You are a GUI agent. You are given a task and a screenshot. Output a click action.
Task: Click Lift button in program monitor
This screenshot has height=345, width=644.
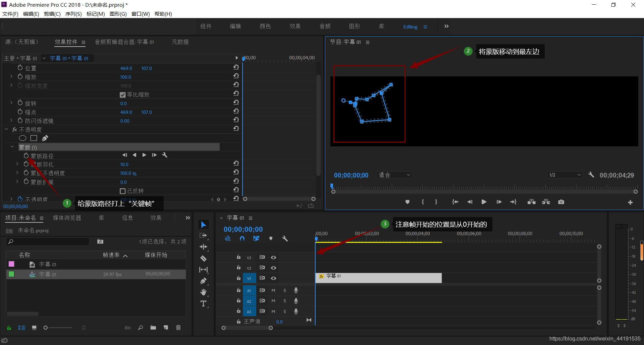[531, 202]
